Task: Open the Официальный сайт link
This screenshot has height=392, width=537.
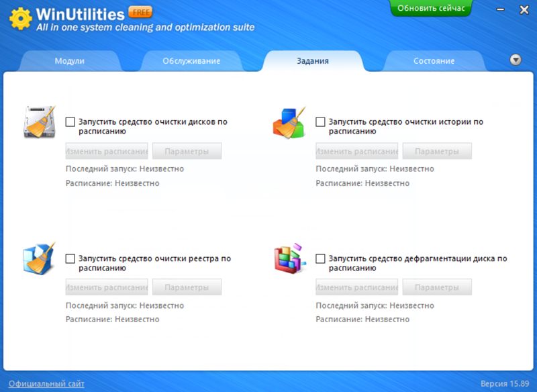Action: pos(46,384)
